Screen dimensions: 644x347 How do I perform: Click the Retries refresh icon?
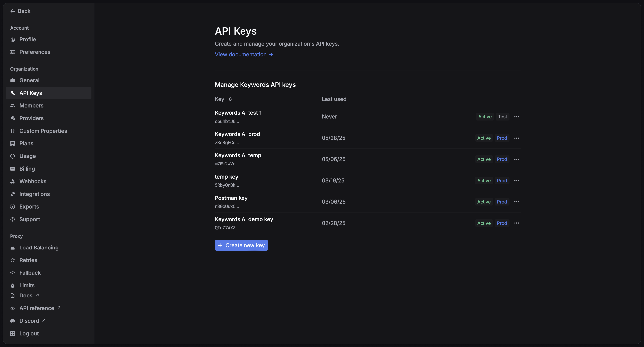pos(12,260)
